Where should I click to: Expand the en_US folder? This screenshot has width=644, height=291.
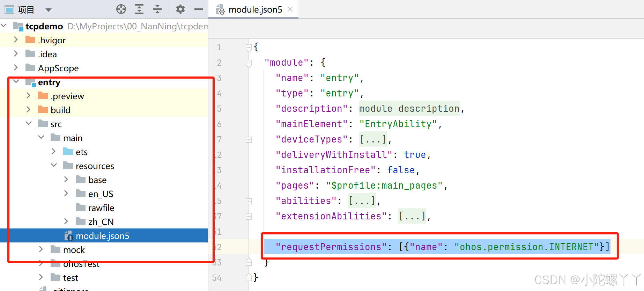coord(66,193)
